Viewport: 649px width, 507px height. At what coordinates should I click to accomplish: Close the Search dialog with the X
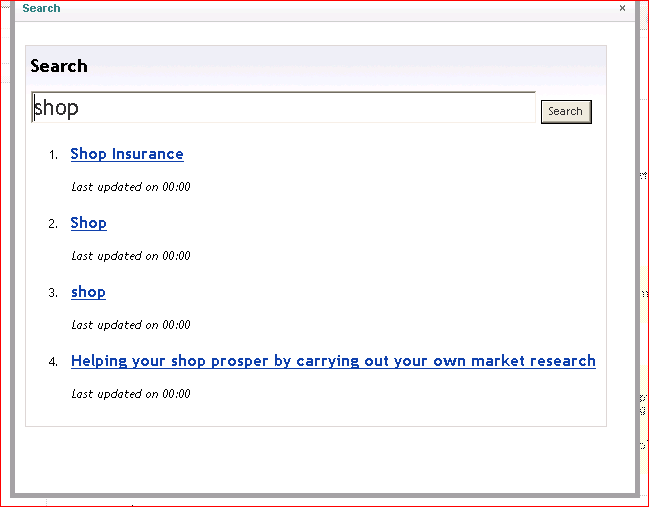622,8
